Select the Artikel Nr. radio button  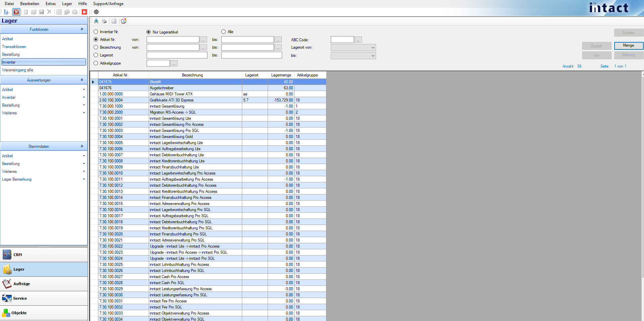coord(96,40)
